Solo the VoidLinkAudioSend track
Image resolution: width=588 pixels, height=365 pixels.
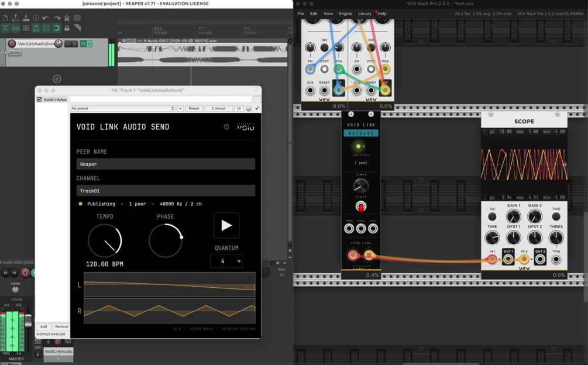(74, 44)
